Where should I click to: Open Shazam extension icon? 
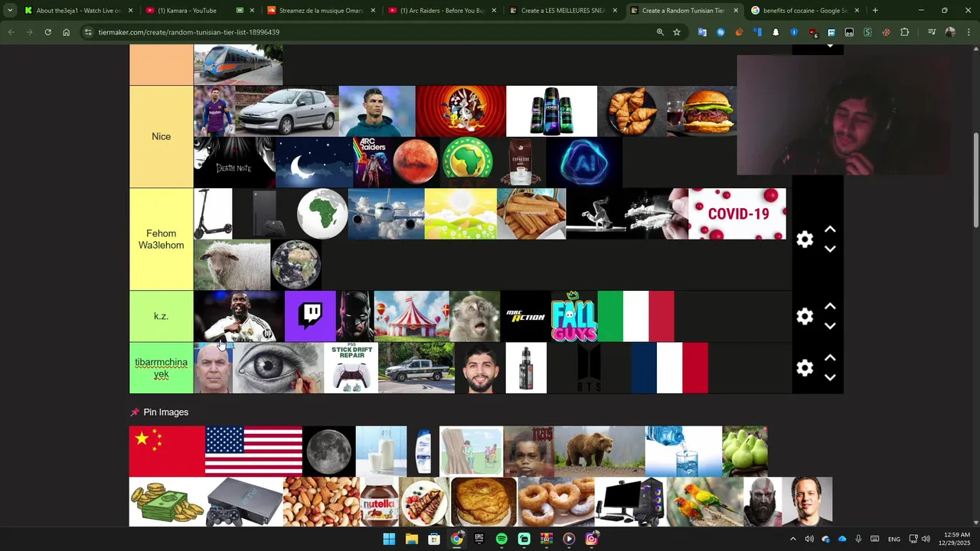coord(720,32)
